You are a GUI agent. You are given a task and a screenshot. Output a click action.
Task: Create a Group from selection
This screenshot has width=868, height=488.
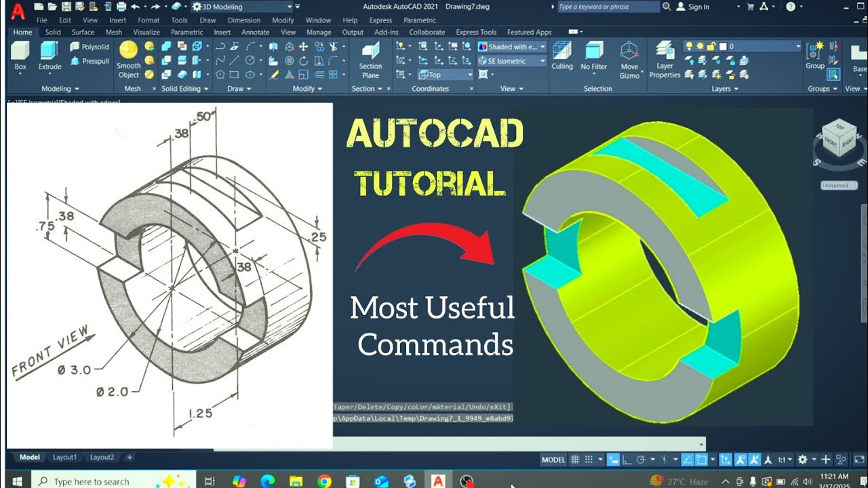point(814,56)
